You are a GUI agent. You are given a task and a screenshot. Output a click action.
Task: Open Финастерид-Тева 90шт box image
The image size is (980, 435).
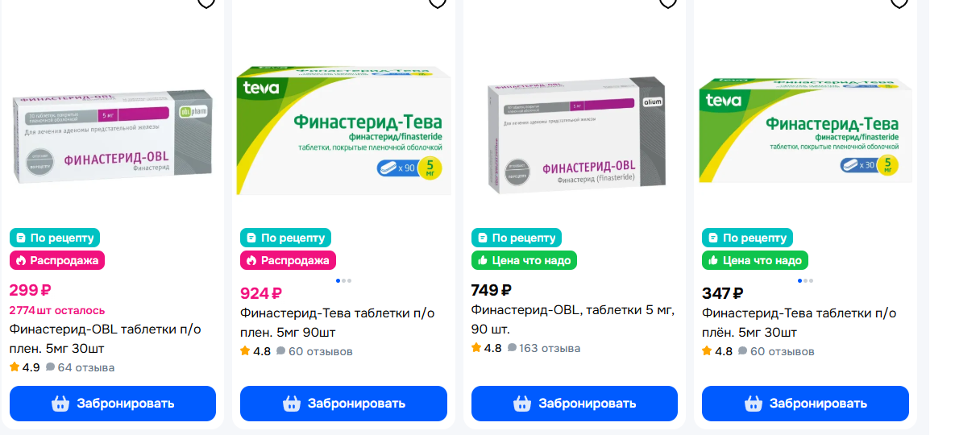click(x=343, y=130)
